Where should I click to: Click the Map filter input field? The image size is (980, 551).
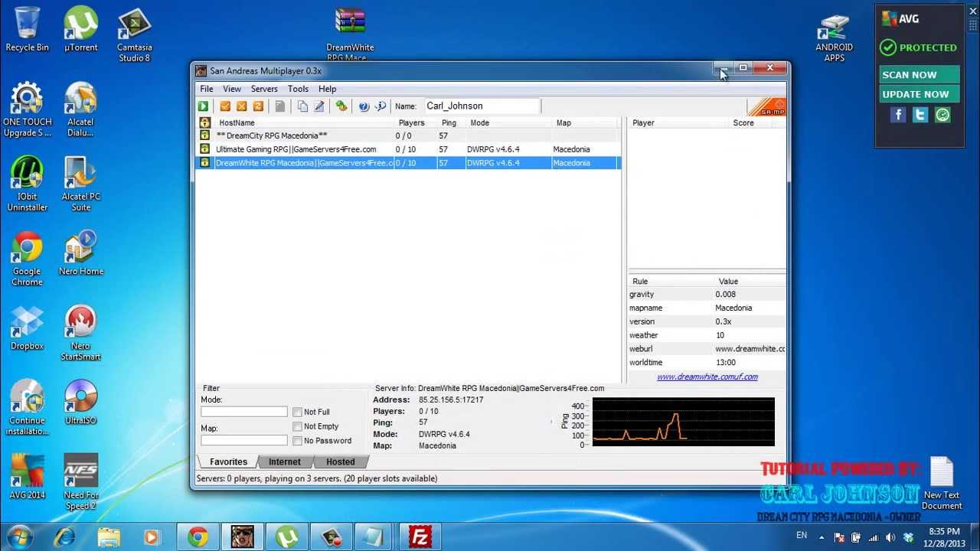[x=243, y=440]
